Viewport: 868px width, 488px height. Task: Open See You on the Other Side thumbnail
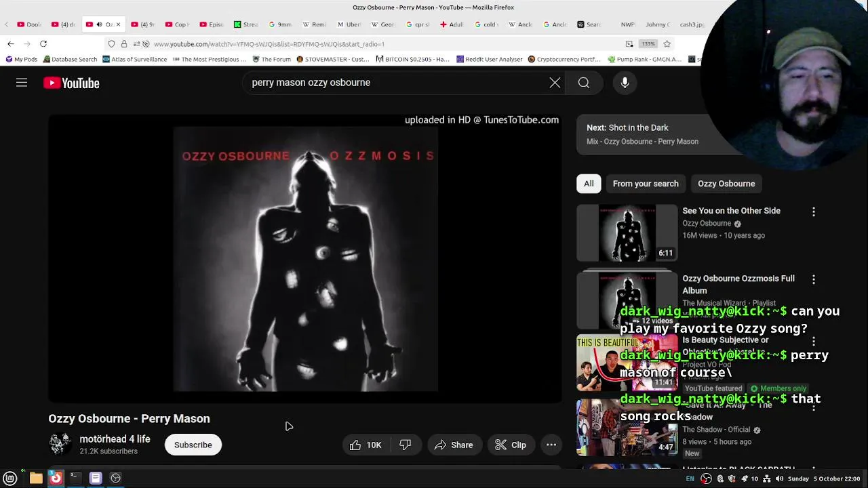point(627,233)
